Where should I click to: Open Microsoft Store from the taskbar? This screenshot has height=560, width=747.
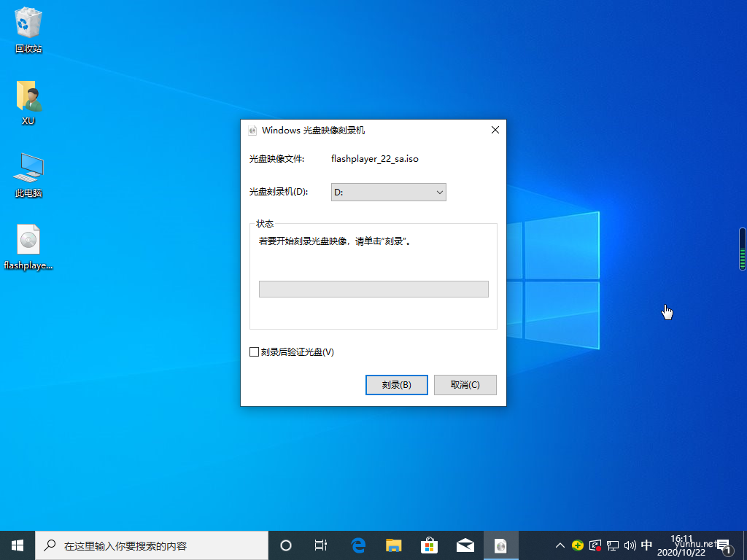pos(429,545)
